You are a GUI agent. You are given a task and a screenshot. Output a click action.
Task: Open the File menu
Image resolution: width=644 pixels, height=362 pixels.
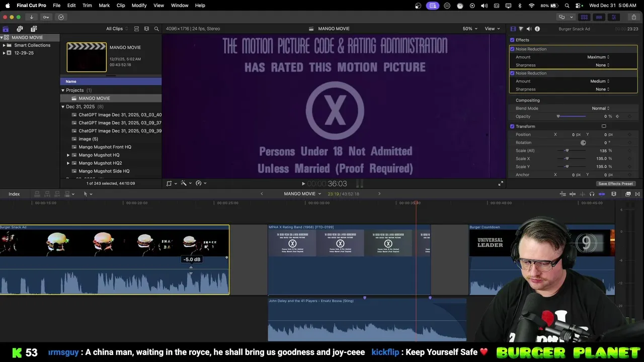(x=57, y=6)
